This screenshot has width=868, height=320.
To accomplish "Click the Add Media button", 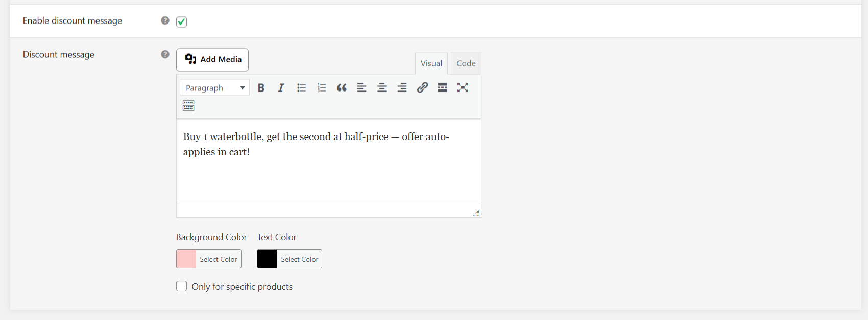I will pos(212,60).
